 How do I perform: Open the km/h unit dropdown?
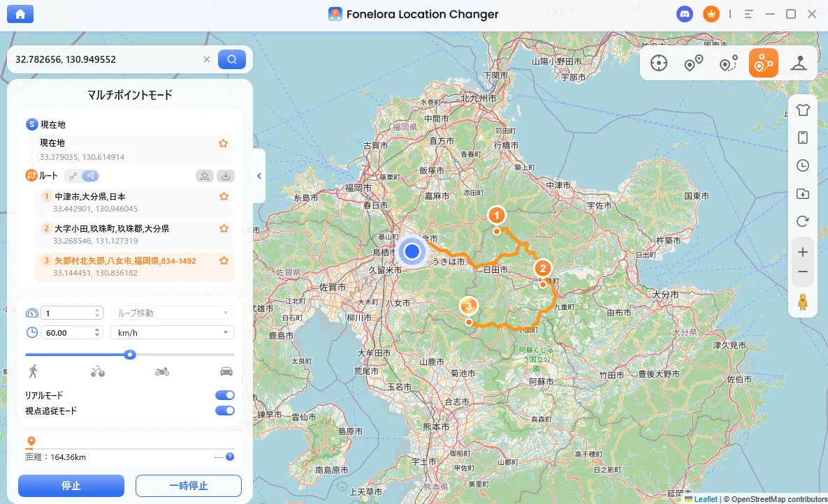[x=172, y=332]
